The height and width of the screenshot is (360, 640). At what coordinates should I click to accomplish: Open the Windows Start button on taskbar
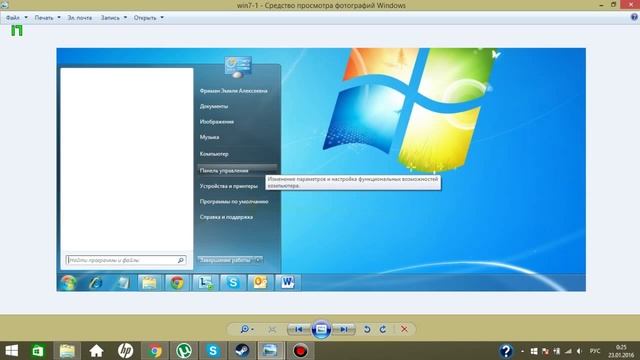(11, 351)
